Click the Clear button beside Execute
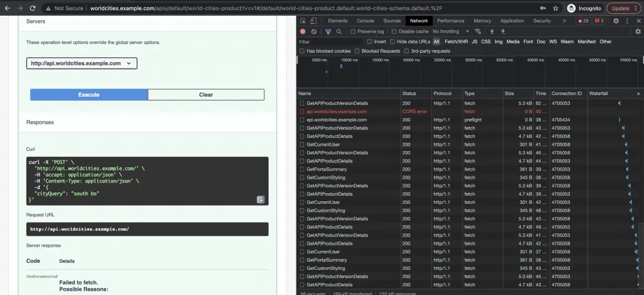 (x=206, y=95)
